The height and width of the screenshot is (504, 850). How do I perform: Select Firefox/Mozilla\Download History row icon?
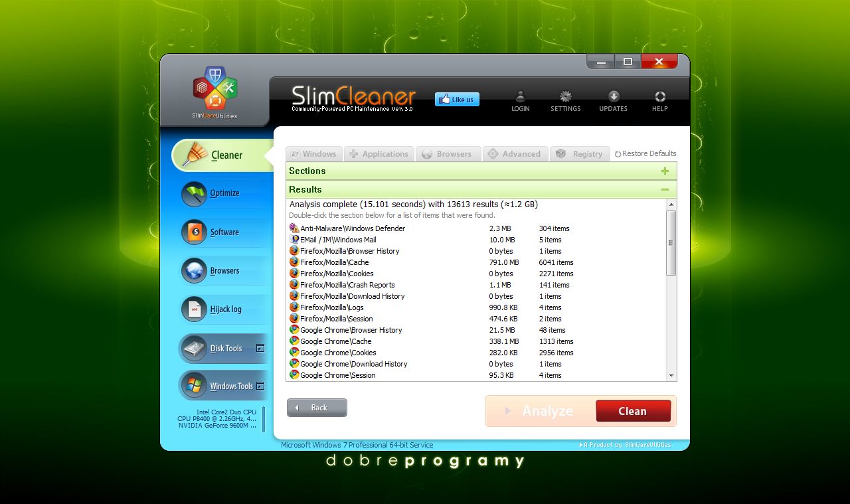[x=294, y=296]
